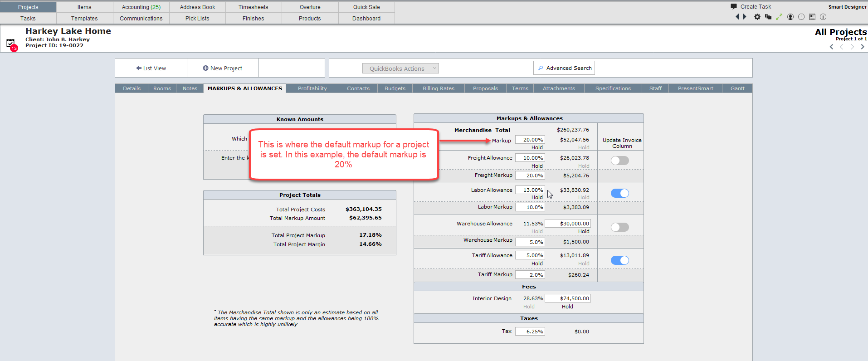This screenshot has width=868, height=361.
Task: Open the Pick Lists menu
Action: (197, 18)
